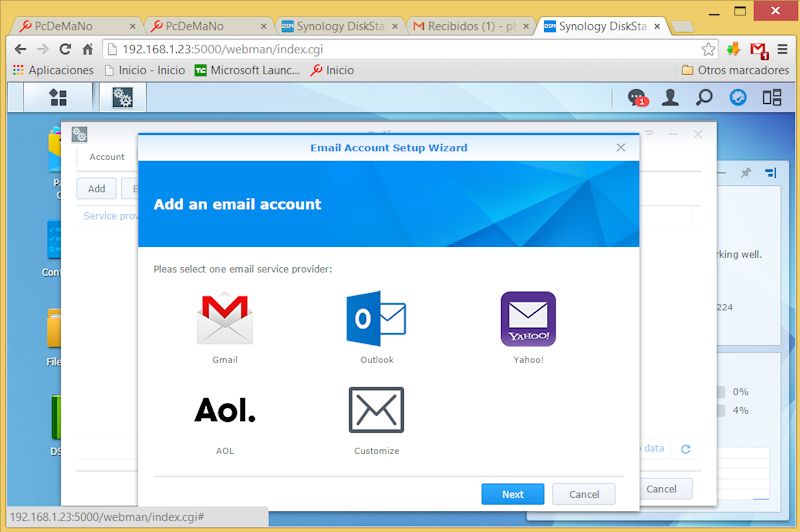The width and height of the screenshot is (800, 532).
Task: Click the background window's gear icon
Action: point(79,135)
